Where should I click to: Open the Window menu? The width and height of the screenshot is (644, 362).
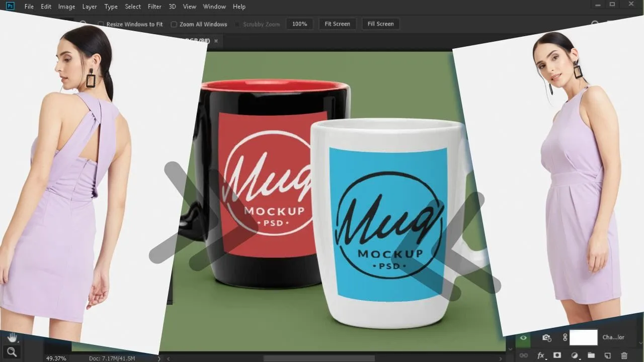click(214, 7)
